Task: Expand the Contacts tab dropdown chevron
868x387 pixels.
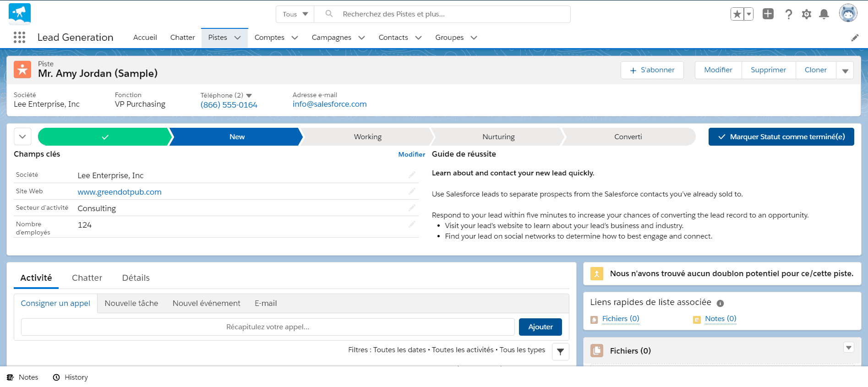Action: point(418,38)
